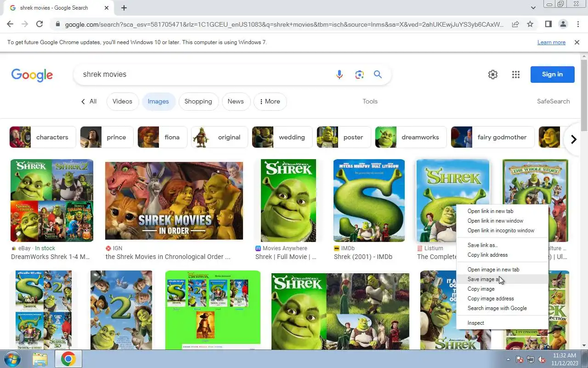Click the Chrome icon in the taskbar
The image size is (588, 368).
68,359
